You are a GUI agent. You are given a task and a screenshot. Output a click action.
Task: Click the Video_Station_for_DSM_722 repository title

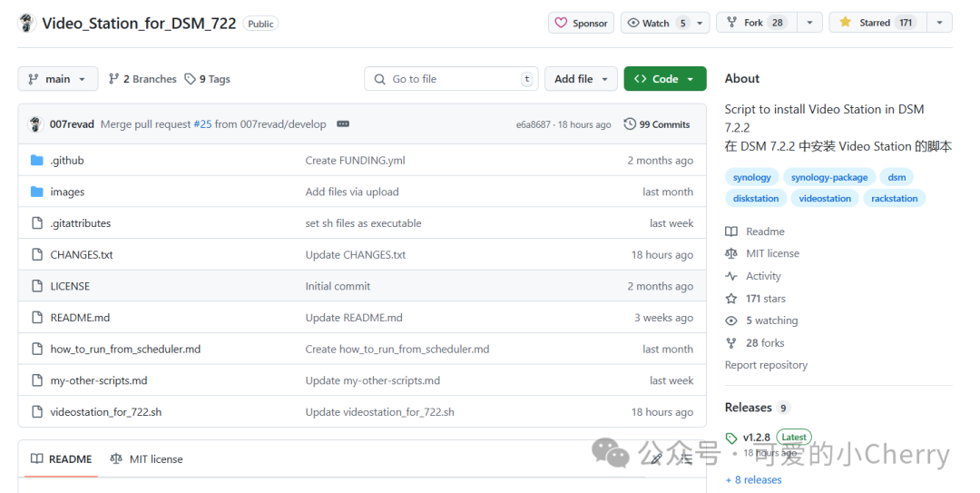coord(139,23)
